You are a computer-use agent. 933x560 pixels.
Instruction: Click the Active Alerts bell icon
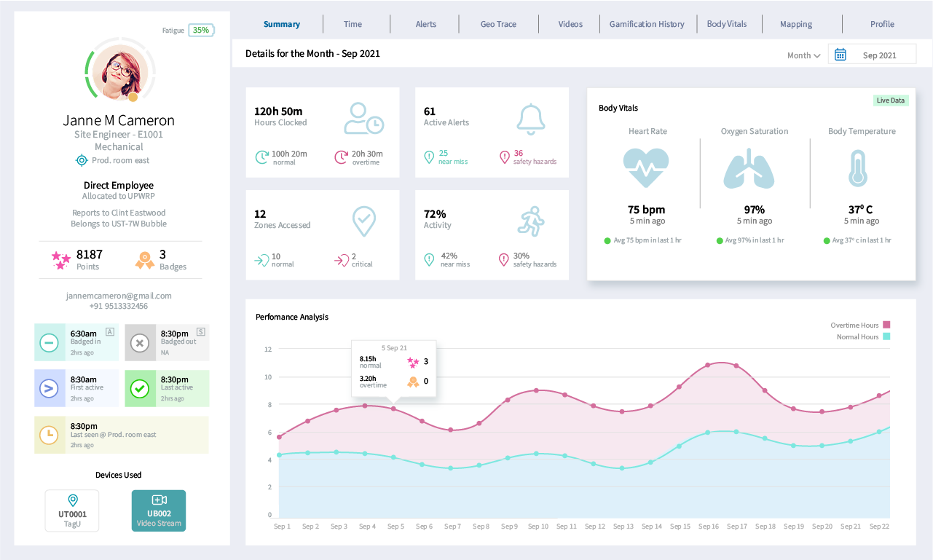530,119
